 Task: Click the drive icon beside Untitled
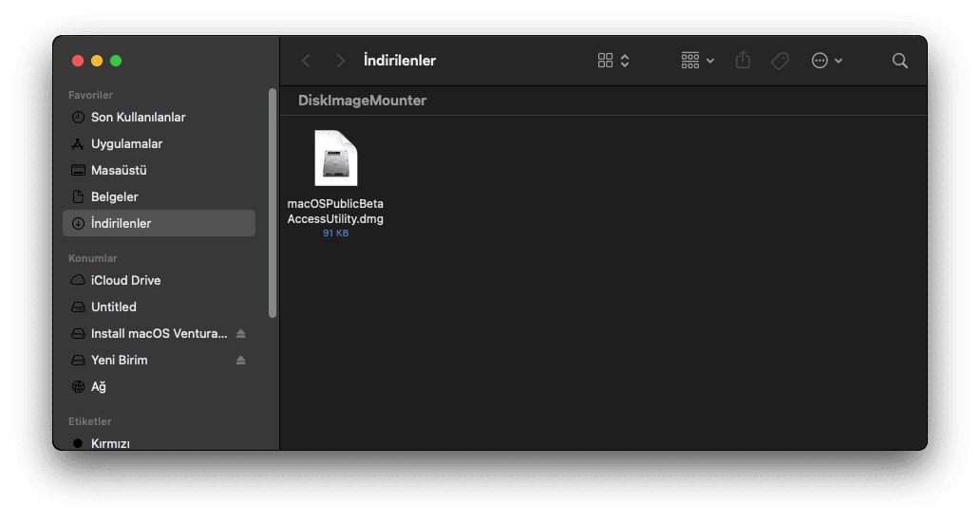click(78, 307)
